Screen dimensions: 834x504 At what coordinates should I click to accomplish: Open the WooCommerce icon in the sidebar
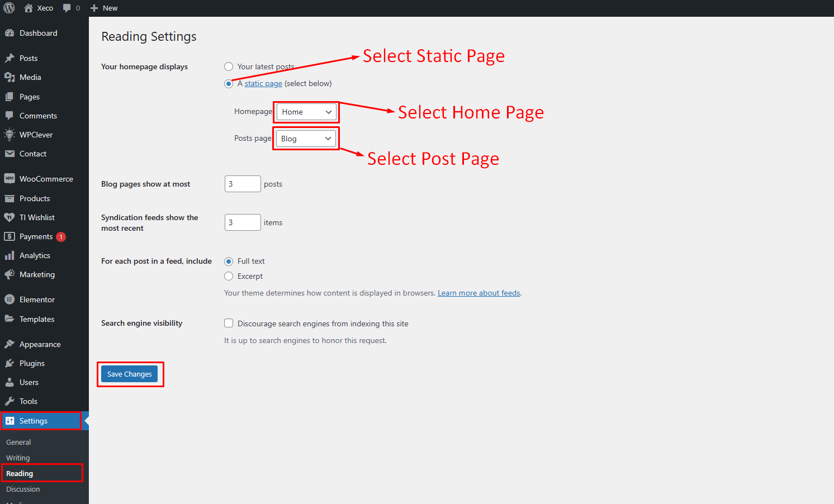(10, 179)
